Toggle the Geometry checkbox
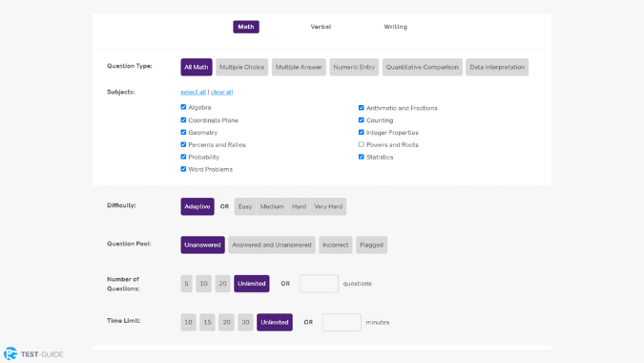This screenshot has width=644, height=363. click(x=183, y=133)
